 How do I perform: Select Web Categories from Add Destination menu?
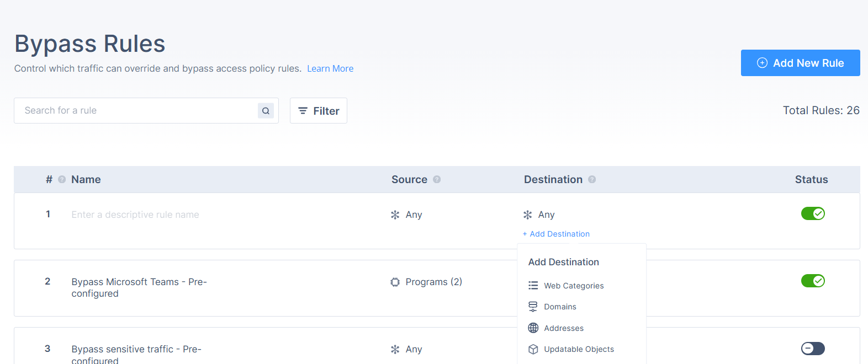pyautogui.click(x=574, y=286)
